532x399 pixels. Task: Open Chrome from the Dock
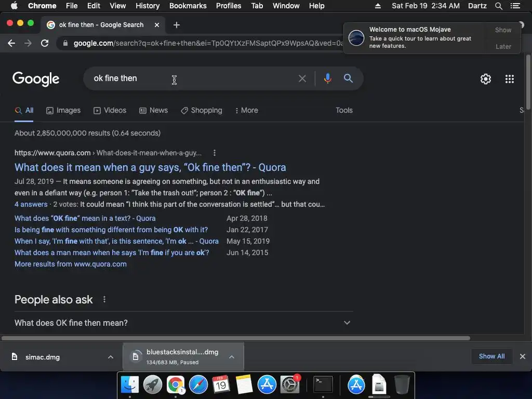click(x=176, y=384)
